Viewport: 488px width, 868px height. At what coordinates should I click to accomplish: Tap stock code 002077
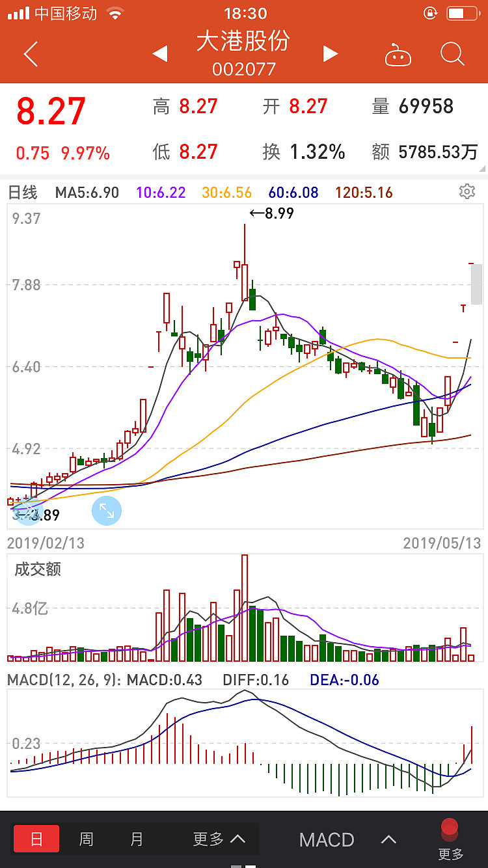point(244,69)
